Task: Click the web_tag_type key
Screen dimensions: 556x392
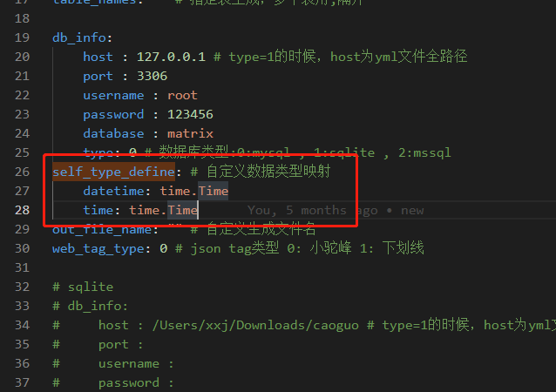Action: [x=98, y=248]
